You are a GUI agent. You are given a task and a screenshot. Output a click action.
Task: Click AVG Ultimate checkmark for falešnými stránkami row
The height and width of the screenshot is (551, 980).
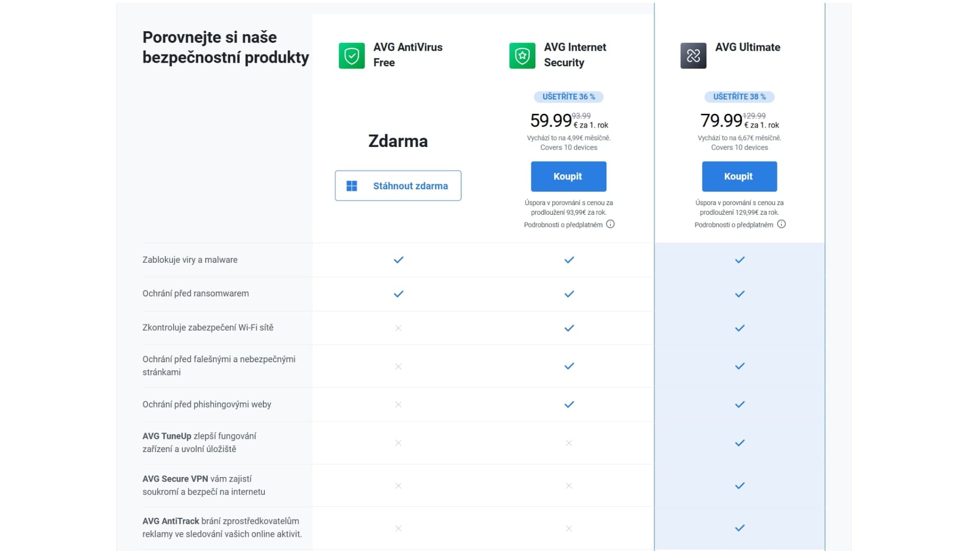pos(740,366)
